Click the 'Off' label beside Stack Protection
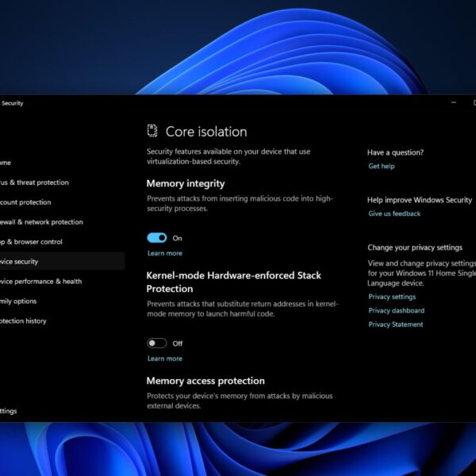The width and height of the screenshot is (476, 476). [178, 344]
